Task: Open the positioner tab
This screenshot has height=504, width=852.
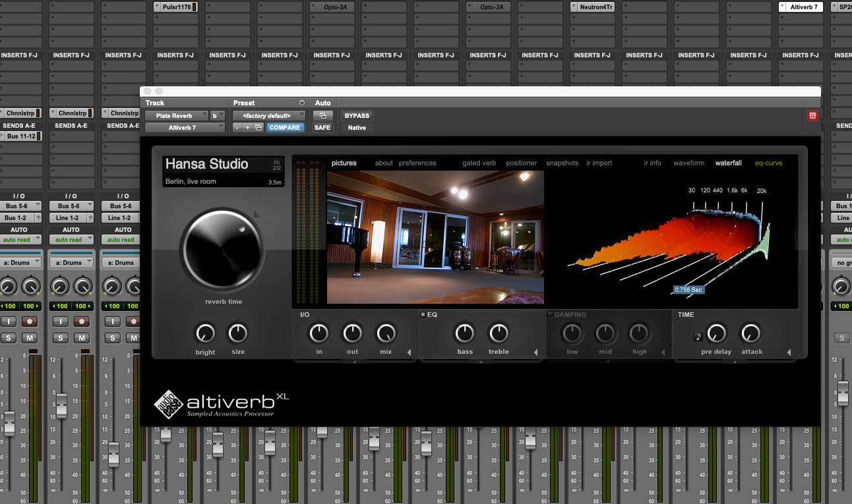Action: (522, 163)
